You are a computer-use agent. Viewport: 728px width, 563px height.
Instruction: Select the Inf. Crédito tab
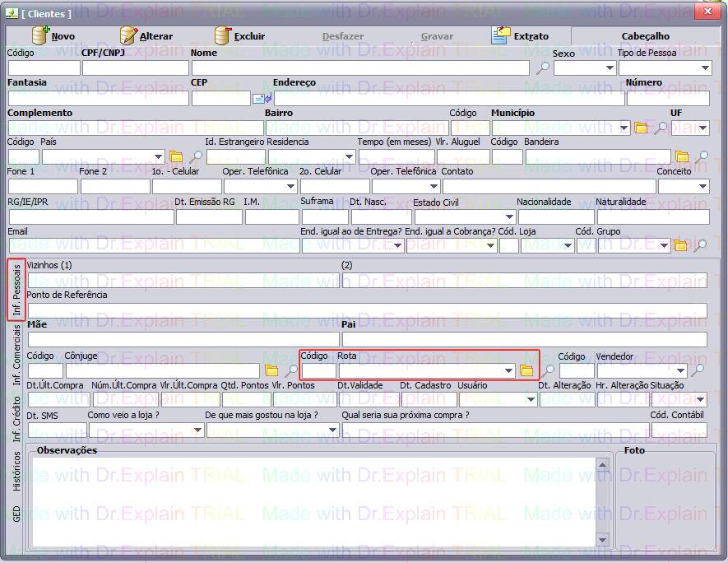point(16,418)
